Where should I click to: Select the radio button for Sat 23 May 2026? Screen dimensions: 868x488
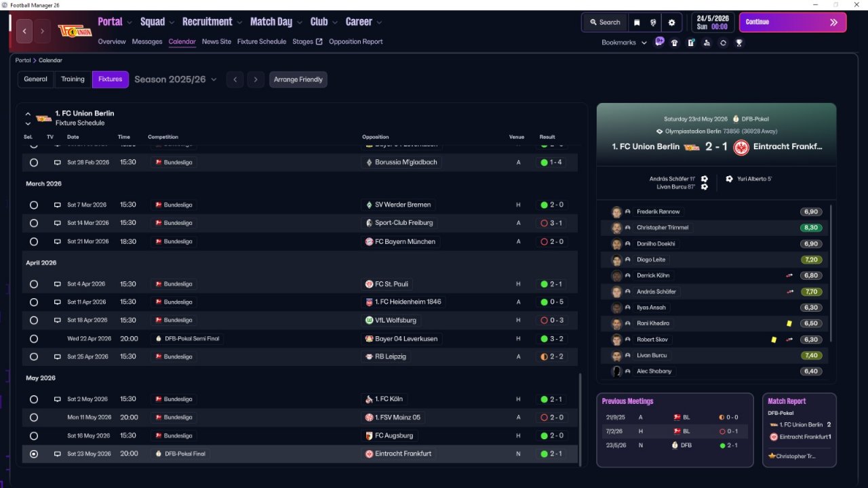click(x=34, y=454)
